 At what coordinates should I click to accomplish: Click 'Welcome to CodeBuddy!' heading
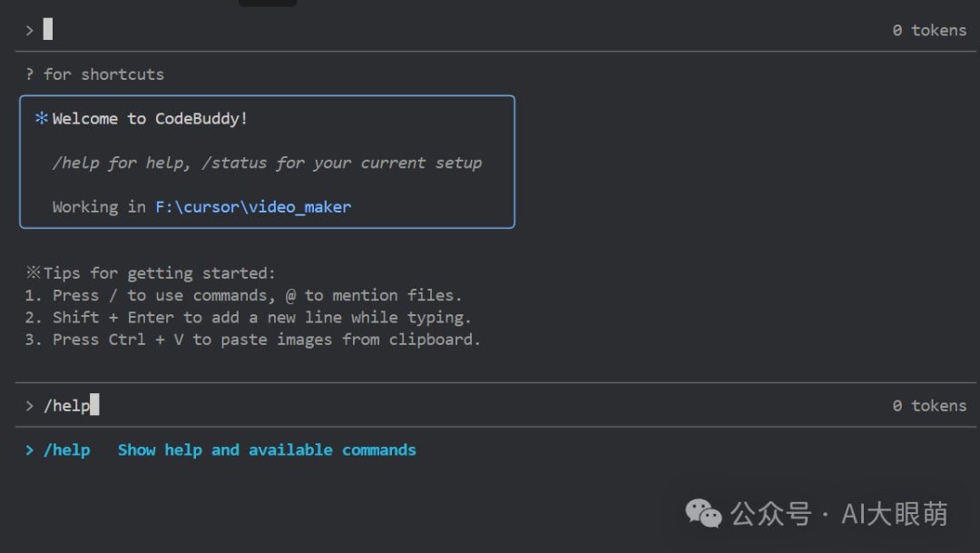(150, 119)
